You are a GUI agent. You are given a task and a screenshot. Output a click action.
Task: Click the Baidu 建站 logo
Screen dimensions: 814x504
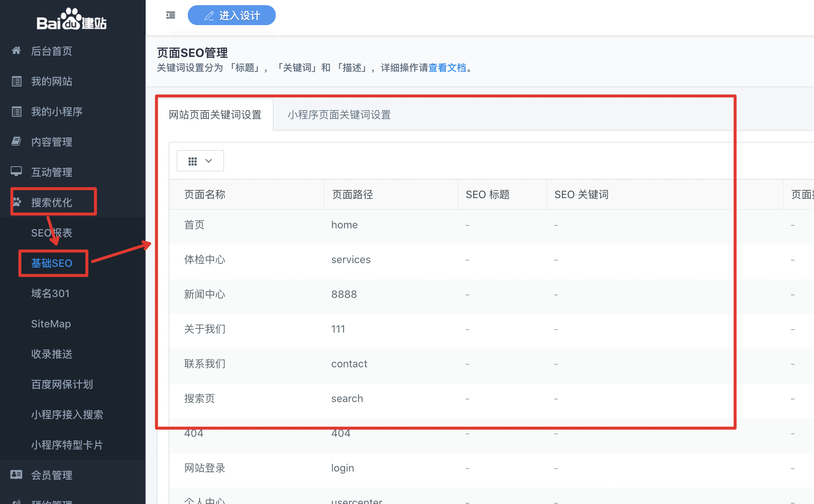point(72,19)
